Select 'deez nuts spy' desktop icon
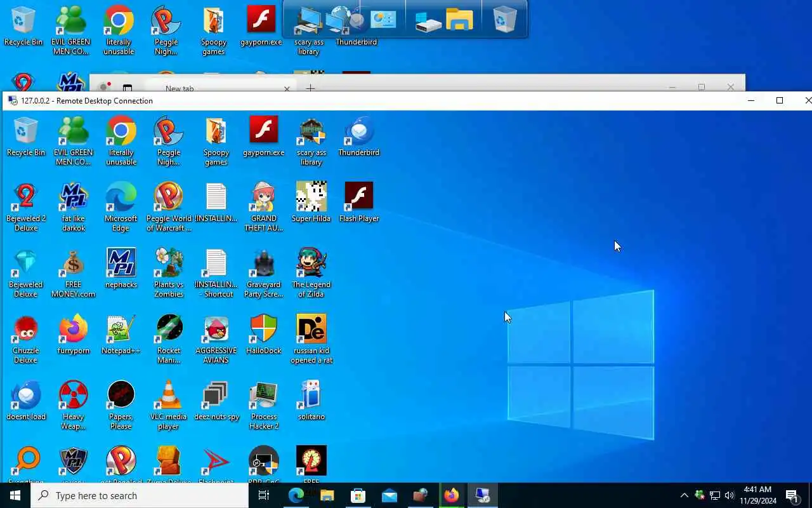The width and height of the screenshot is (812, 508). pos(216,401)
